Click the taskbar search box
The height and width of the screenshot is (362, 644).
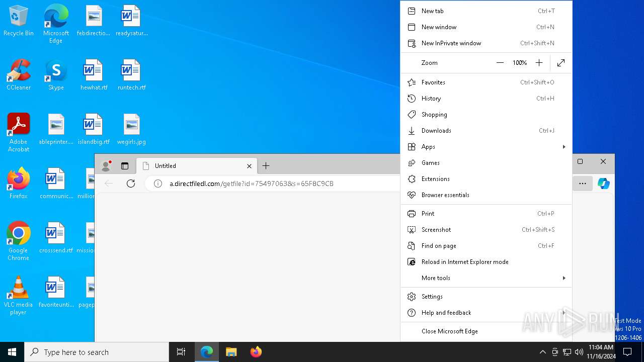click(97, 352)
